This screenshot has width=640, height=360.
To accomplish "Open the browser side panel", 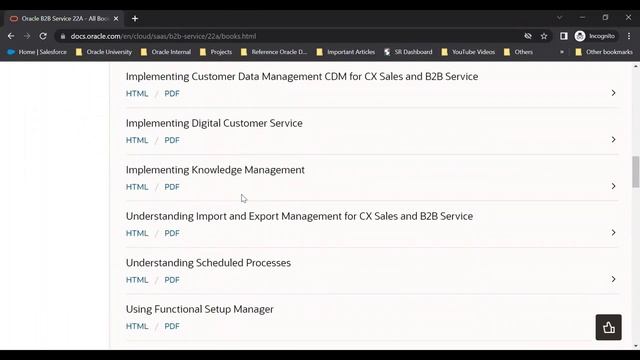I will 564,36.
